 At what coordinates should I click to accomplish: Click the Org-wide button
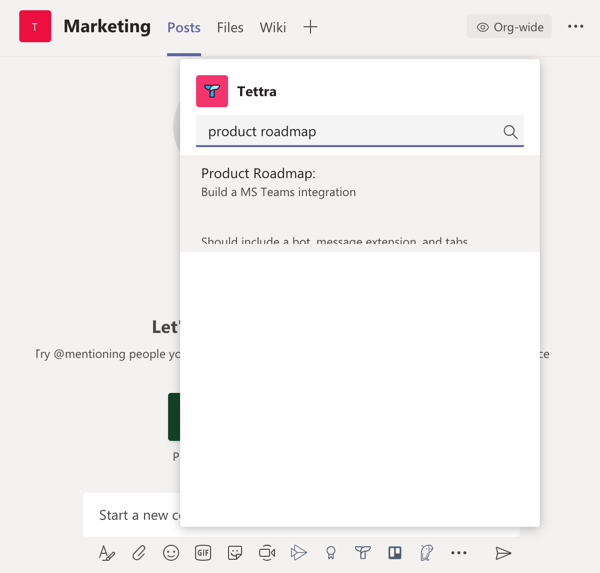tap(509, 26)
